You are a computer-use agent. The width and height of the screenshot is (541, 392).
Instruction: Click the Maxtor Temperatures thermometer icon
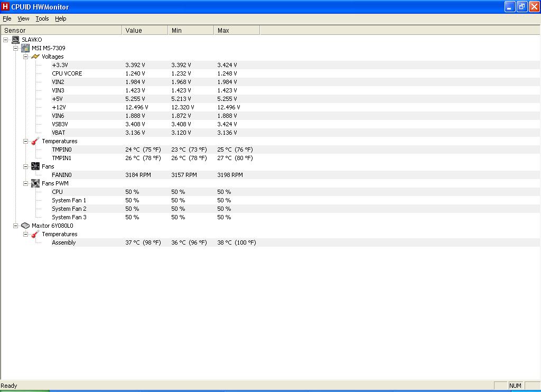point(35,235)
